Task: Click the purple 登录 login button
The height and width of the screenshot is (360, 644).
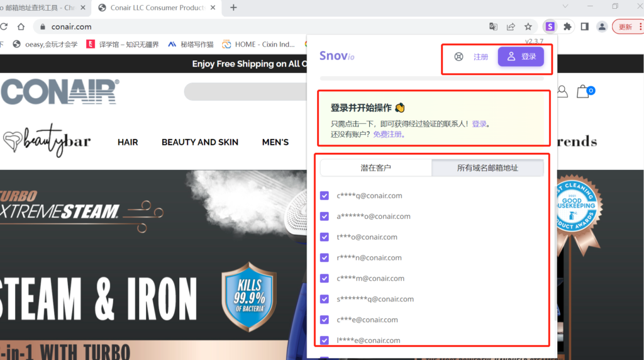Action: point(521,56)
